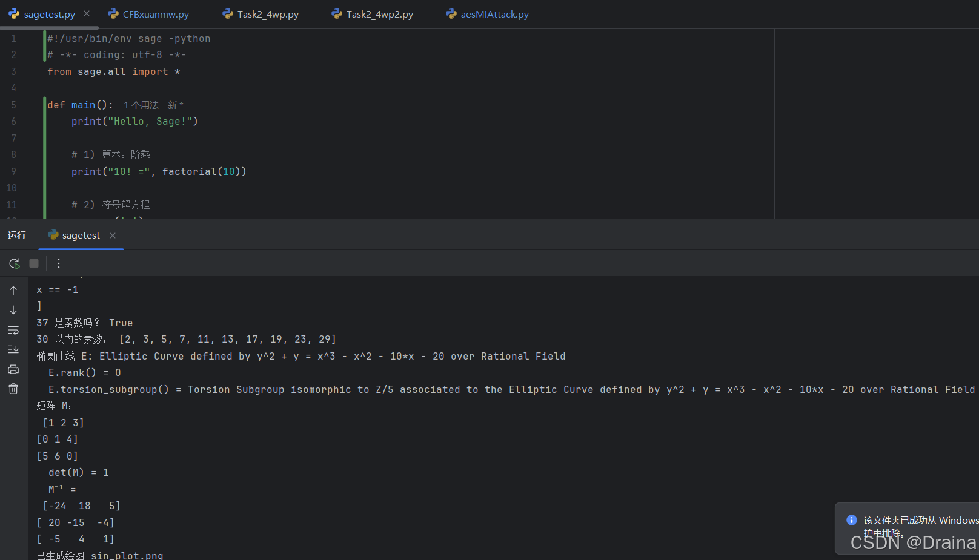Stop the running sagetest process
The image size is (979, 560).
34,263
